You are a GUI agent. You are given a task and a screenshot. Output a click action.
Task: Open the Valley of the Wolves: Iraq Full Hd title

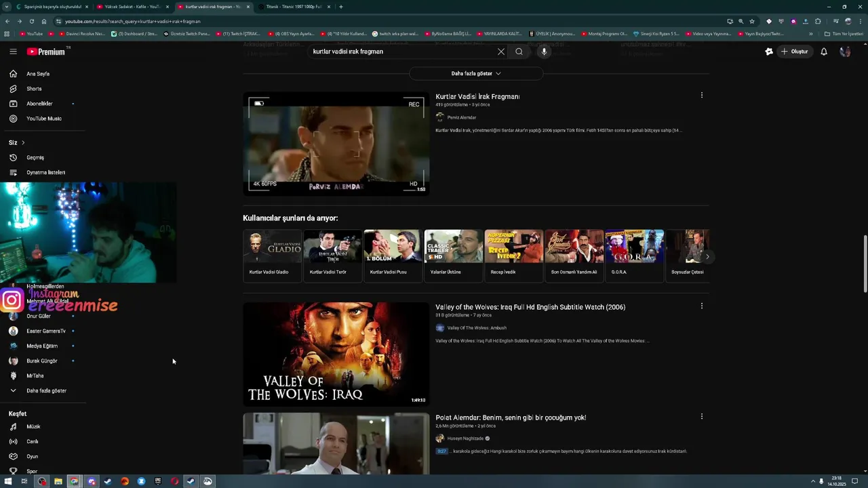[530, 307]
